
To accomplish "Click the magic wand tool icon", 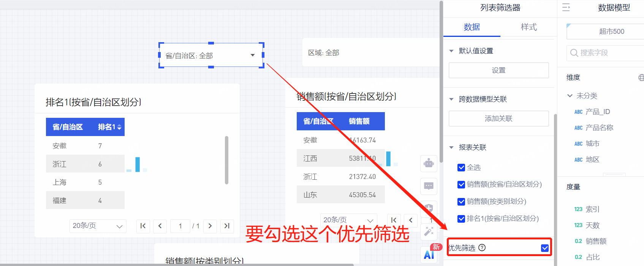I will 429,231.
